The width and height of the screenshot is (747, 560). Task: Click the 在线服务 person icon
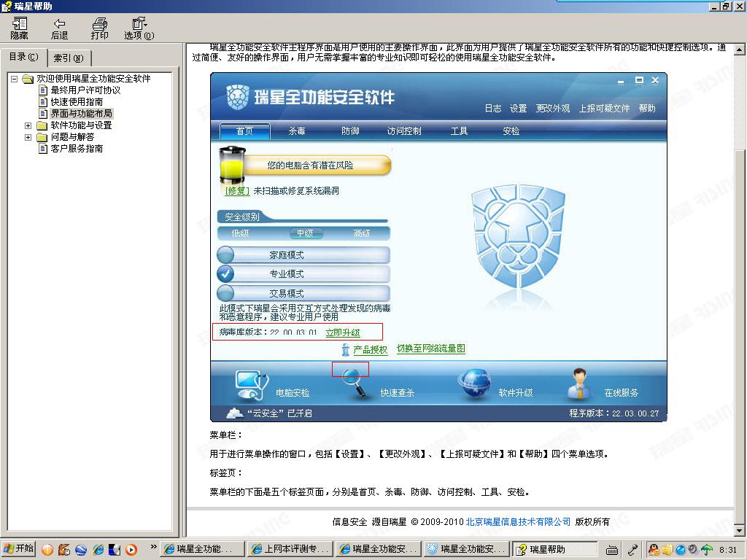[579, 384]
